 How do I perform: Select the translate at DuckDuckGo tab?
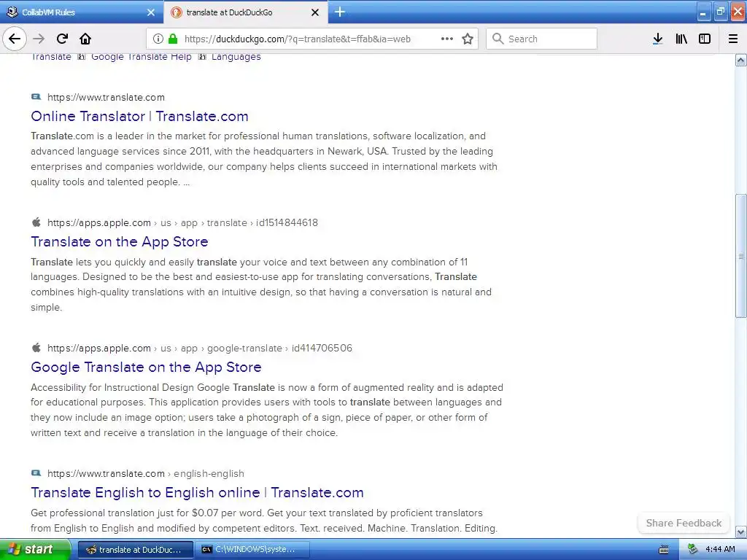click(245, 12)
